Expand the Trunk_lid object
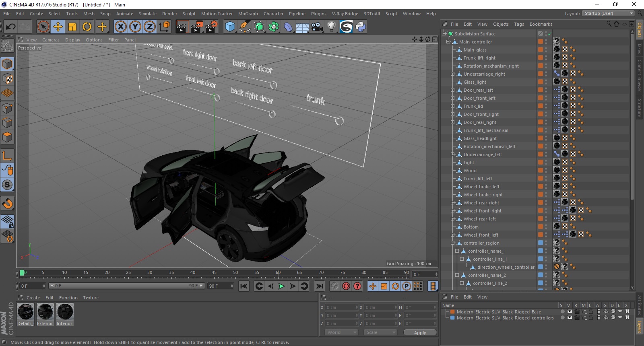 click(453, 106)
